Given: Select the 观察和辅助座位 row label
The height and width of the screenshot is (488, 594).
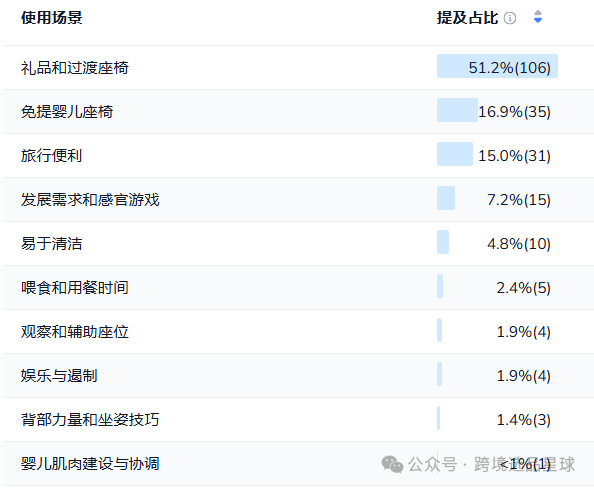Looking at the screenshot, I should coord(75,332).
